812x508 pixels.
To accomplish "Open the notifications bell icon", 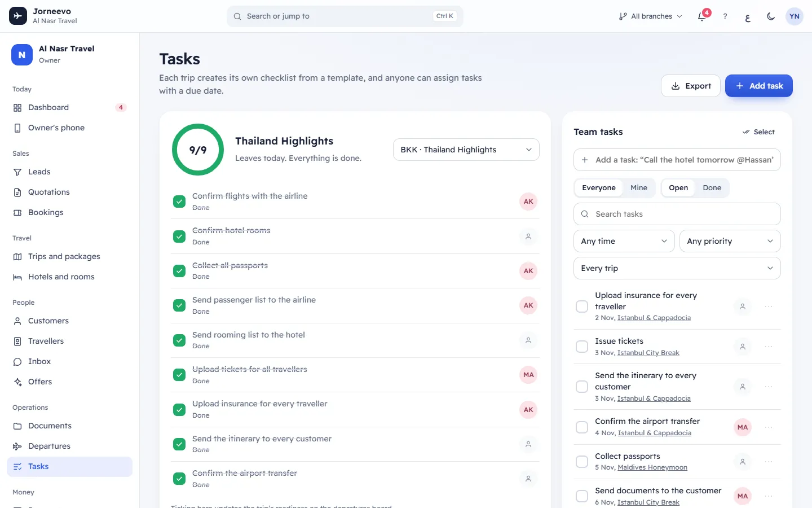I will pyautogui.click(x=702, y=16).
